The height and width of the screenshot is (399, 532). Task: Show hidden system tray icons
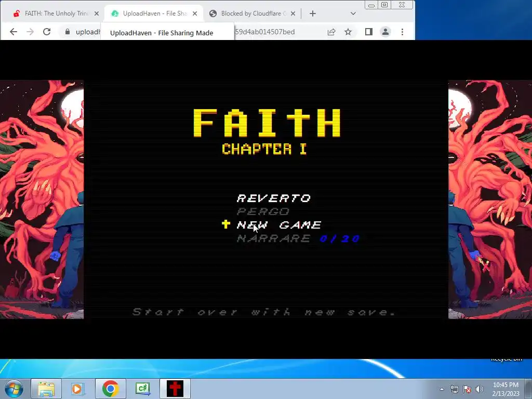point(442,389)
